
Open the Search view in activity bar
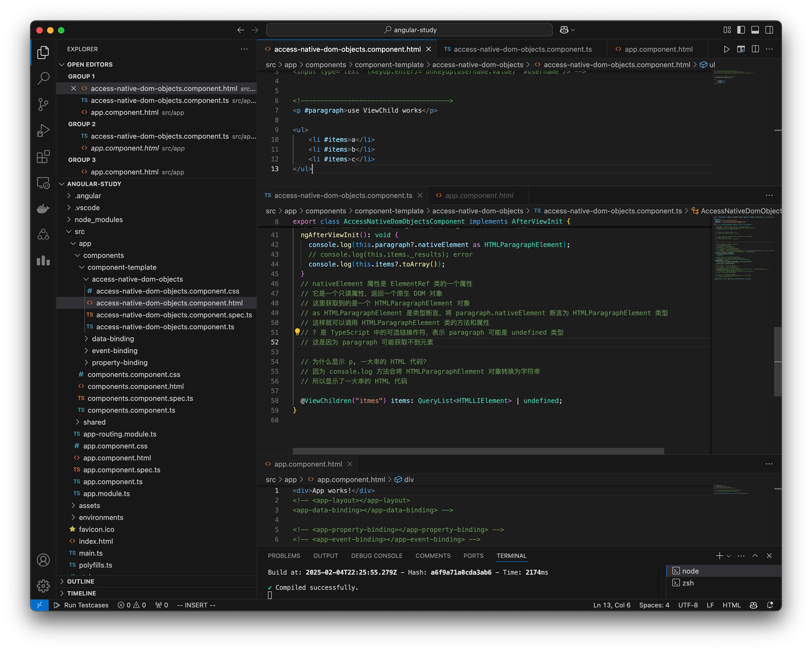[x=43, y=78]
